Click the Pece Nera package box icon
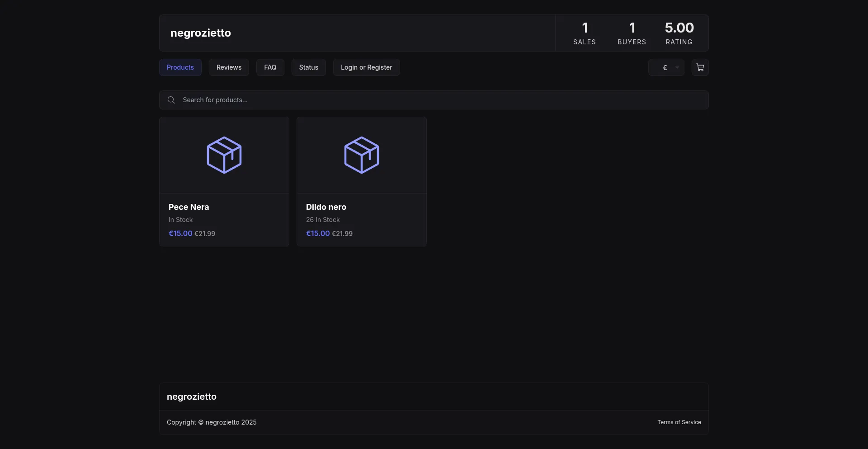868x449 pixels. point(224,155)
